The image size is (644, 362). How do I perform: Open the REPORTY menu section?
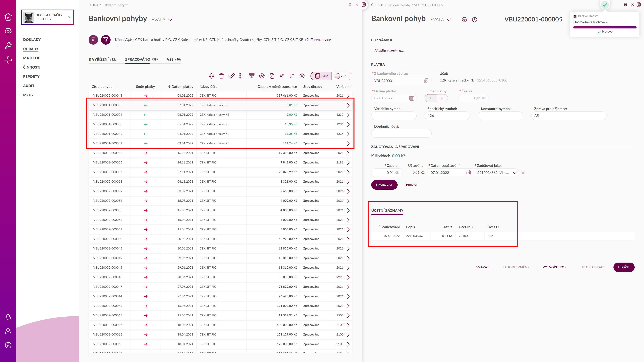tap(31, 76)
